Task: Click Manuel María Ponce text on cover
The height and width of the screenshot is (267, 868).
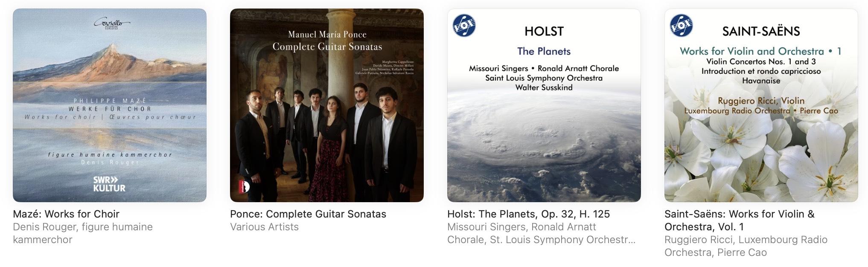Action: coord(327,35)
